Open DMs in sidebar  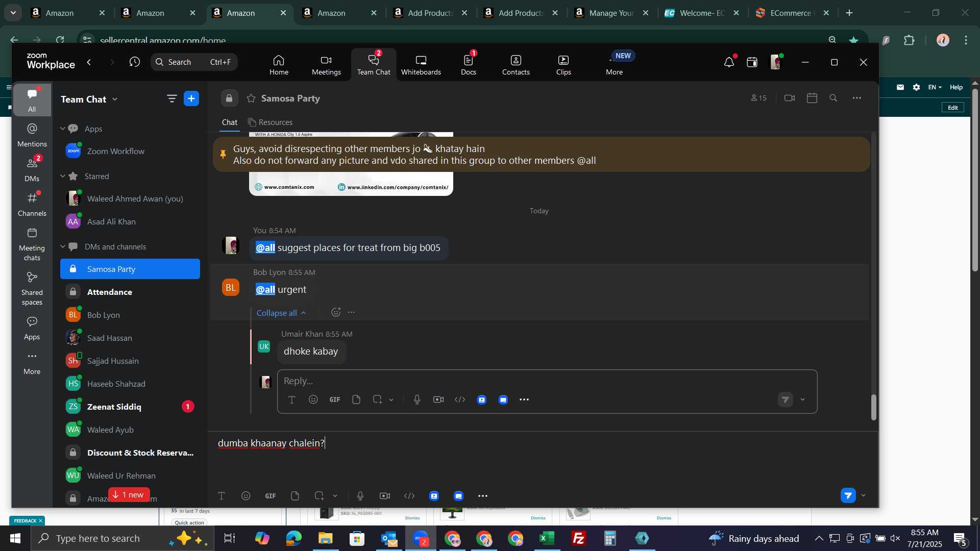32,170
